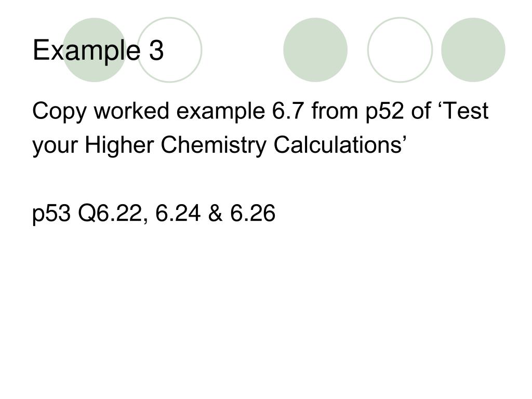532x399 pixels.
Task: Click the 'Example 3' slide title
Action: coord(98,50)
